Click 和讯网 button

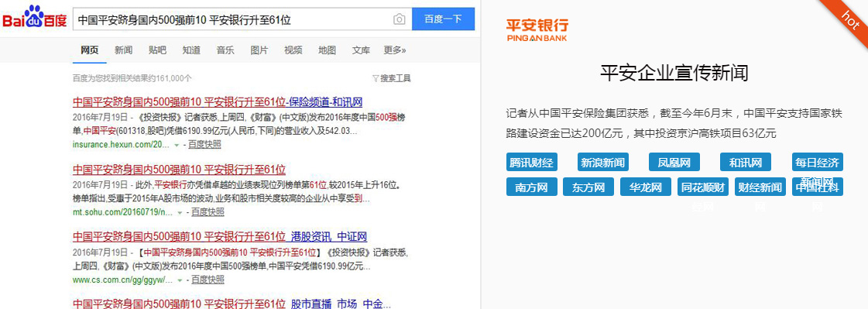tap(746, 163)
